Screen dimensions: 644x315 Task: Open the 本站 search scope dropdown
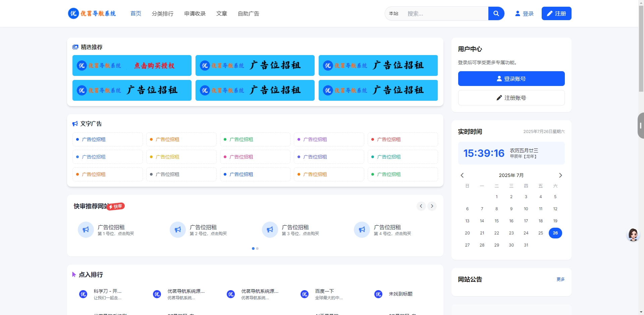pyautogui.click(x=394, y=13)
